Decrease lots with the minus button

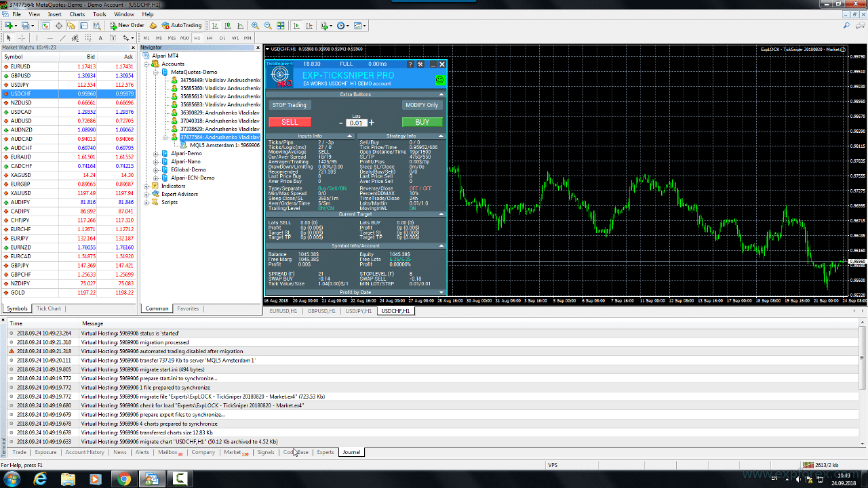[x=341, y=123]
